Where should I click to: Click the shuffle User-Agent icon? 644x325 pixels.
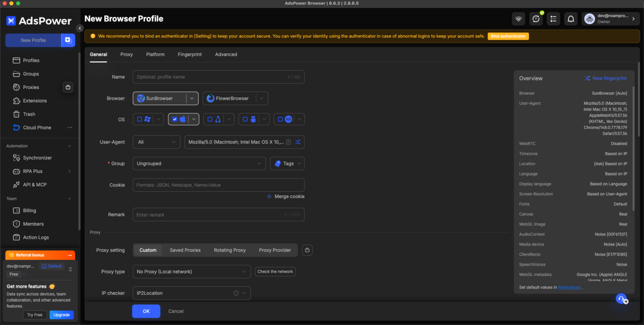coord(298,142)
